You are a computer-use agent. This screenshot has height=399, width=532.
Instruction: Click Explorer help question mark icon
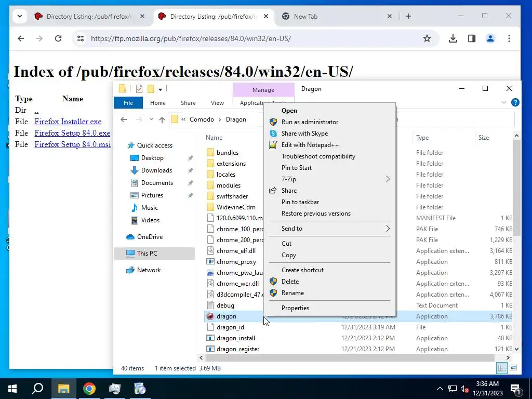click(515, 102)
